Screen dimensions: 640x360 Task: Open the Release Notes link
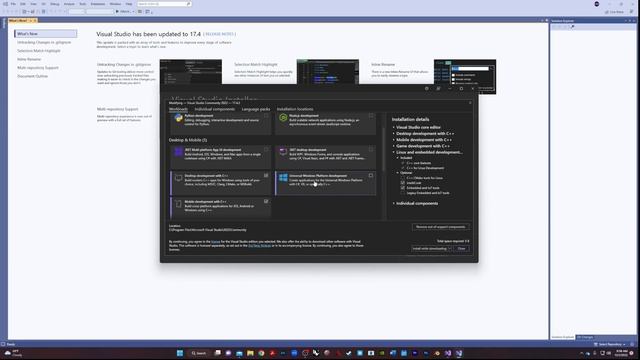coord(220,34)
